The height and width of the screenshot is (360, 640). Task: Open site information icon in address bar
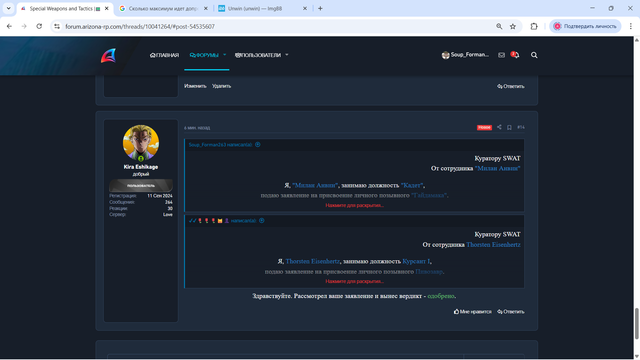(x=57, y=26)
